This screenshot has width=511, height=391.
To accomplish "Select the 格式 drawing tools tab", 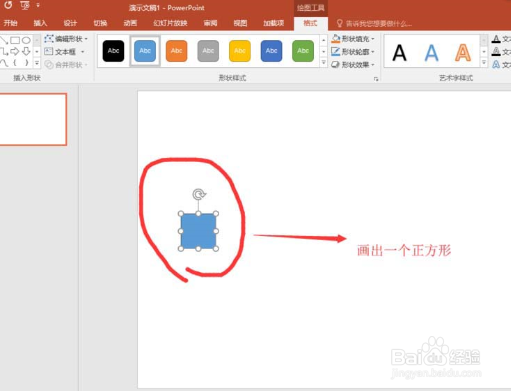I will click(x=310, y=23).
